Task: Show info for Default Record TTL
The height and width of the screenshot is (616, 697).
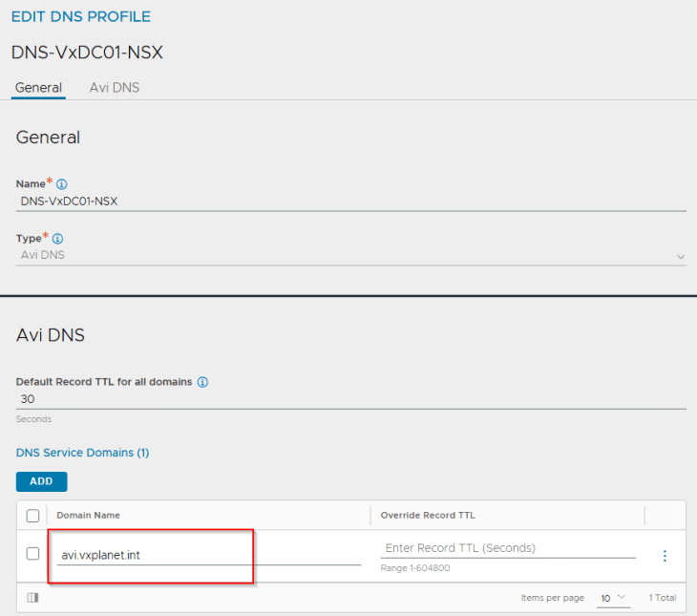Action: 202,382
